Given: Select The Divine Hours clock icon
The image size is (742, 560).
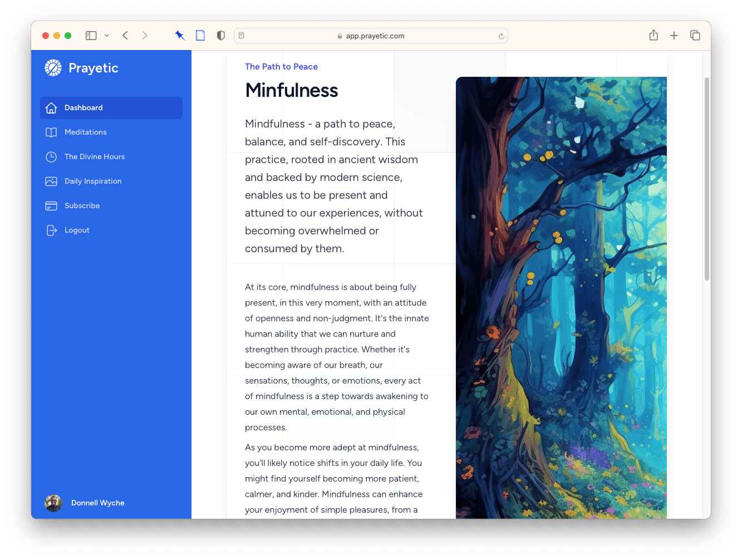Looking at the screenshot, I should [51, 157].
